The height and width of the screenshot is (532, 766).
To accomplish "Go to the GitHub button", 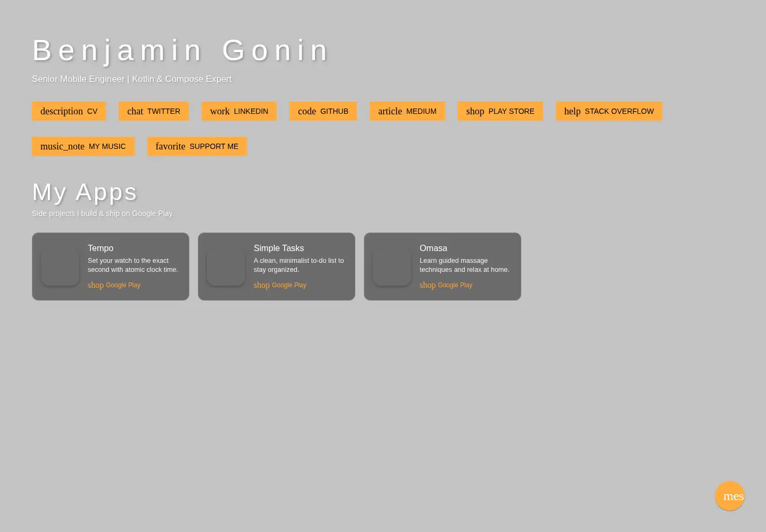I will tap(323, 111).
